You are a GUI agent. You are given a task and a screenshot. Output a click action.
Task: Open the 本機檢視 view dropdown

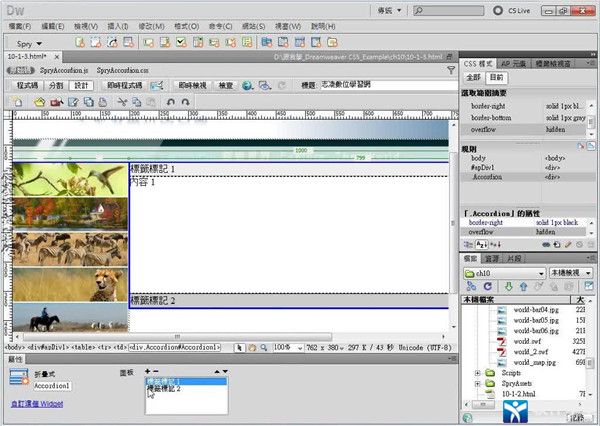pyautogui.click(x=571, y=273)
